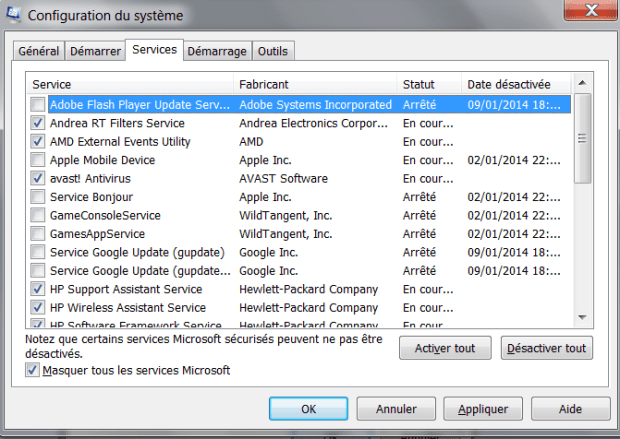620x439 pixels.
Task: Click the Appliquer button
Action: [483, 408]
